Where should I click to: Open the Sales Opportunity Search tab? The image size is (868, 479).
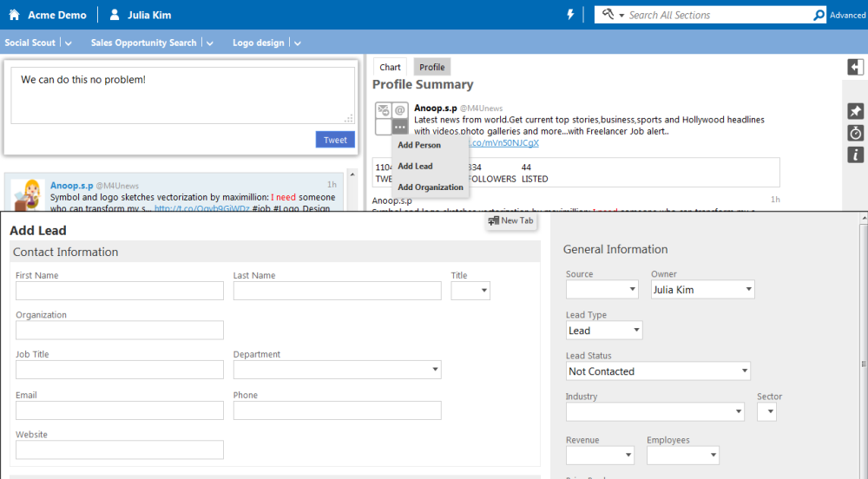tap(143, 43)
